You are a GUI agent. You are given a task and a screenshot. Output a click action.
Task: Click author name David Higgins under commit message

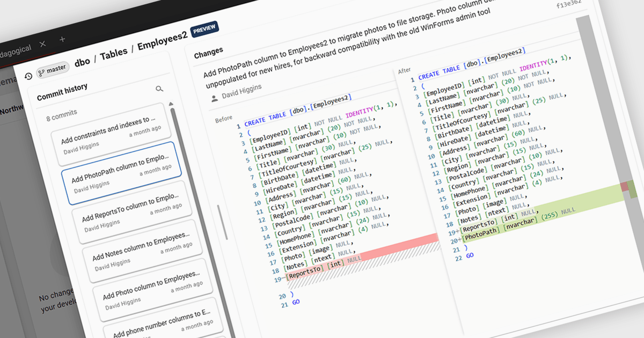(x=242, y=91)
